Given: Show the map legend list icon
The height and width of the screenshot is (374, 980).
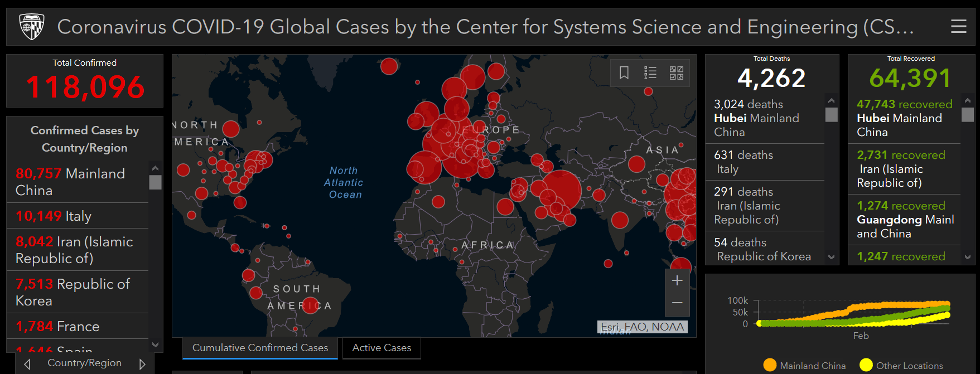Looking at the screenshot, I should [x=650, y=72].
